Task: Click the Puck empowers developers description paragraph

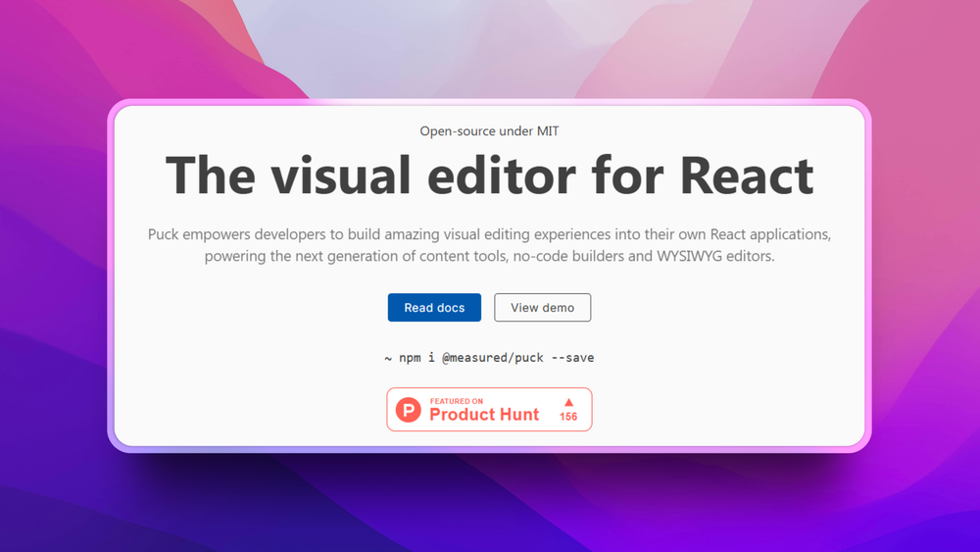Action: (x=489, y=245)
